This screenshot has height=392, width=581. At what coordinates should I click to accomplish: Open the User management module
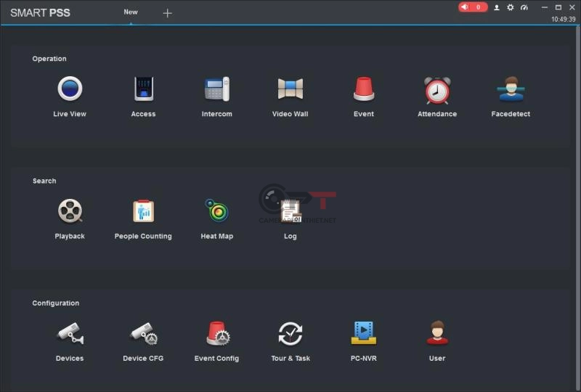436,334
